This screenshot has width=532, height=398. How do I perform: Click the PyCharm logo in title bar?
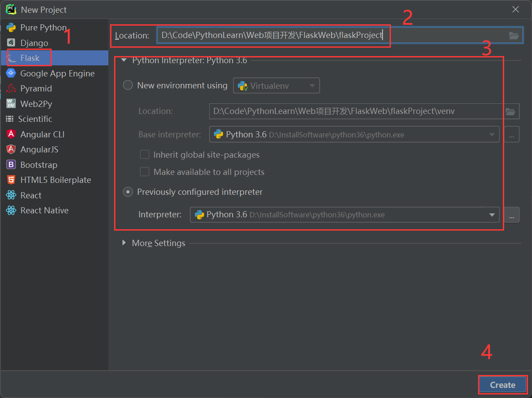[x=10, y=9]
